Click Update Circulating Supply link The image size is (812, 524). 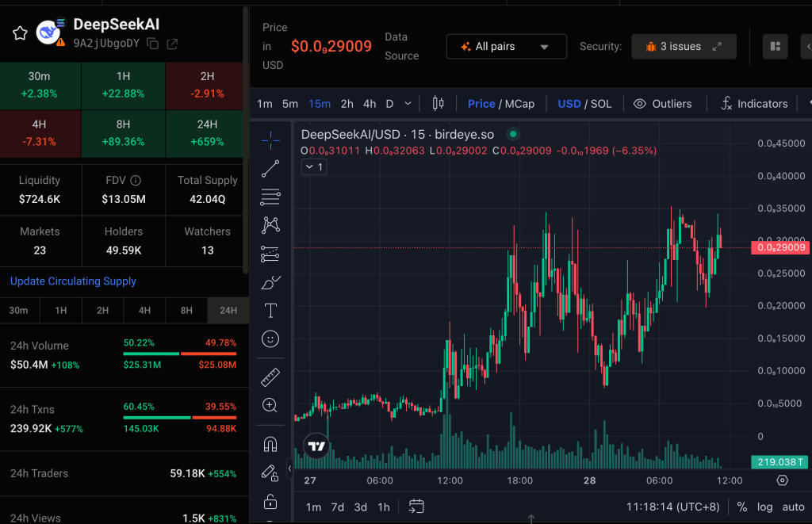click(x=73, y=281)
